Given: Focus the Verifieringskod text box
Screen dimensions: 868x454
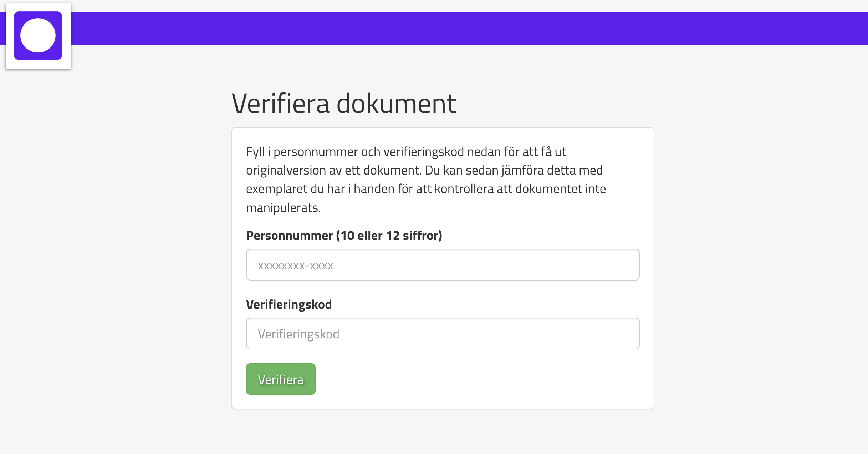Looking at the screenshot, I should click(x=442, y=334).
